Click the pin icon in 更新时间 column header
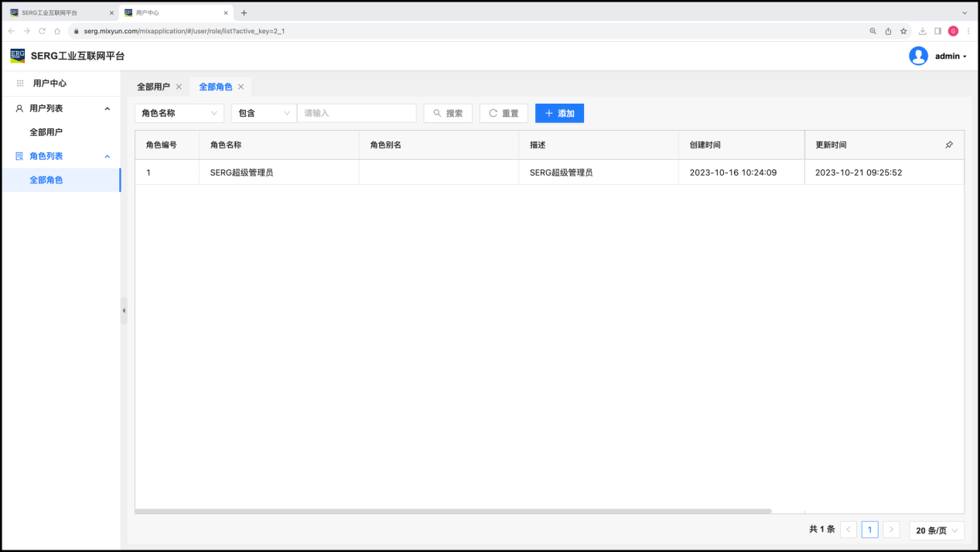This screenshot has height=552, width=980. click(x=949, y=145)
